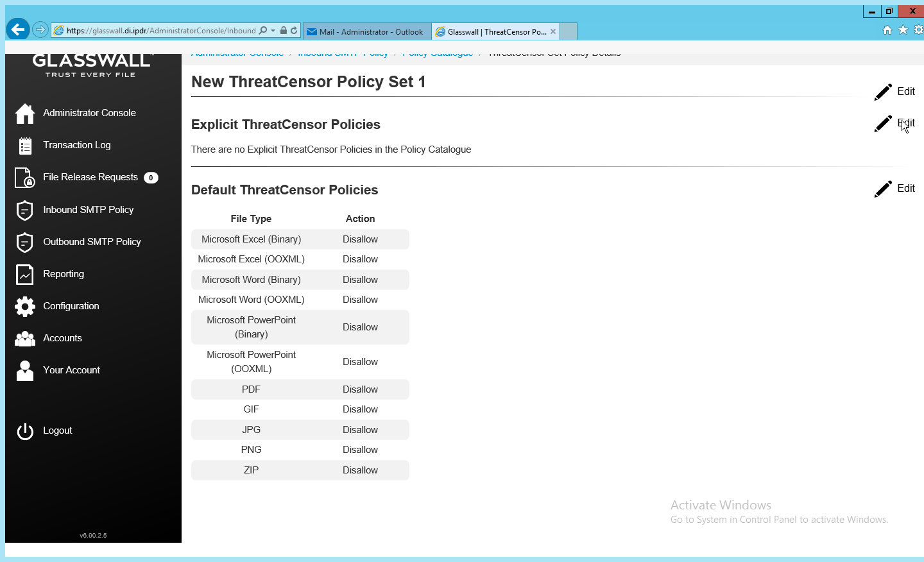Switch to the Mail - Administrator - Outlook tab
The image size is (924, 562).
pos(366,31)
